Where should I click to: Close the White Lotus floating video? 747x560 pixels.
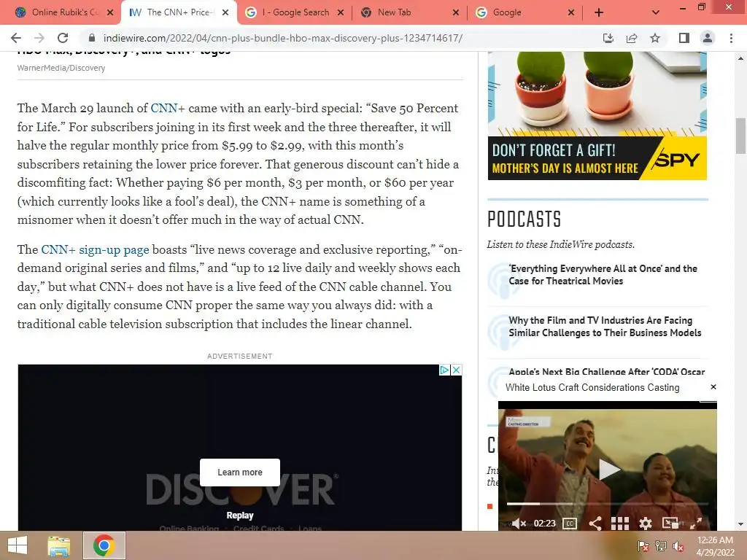[x=713, y=386]
